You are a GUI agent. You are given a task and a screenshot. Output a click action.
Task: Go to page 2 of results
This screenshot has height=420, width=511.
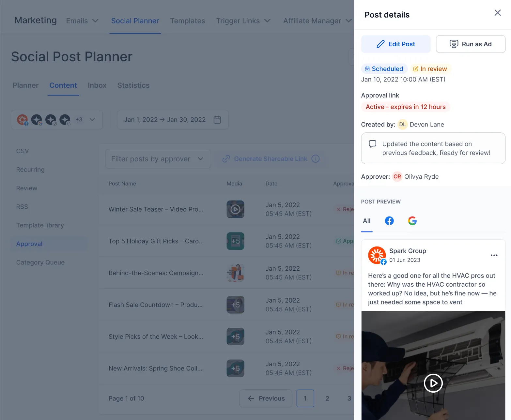[327, 398]
